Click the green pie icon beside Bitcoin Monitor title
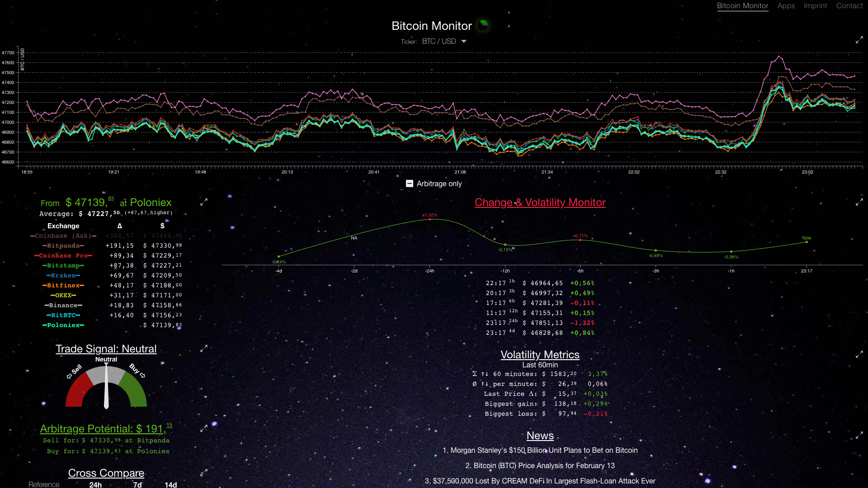The image size is (868, 488). click(x=482, y=26)
